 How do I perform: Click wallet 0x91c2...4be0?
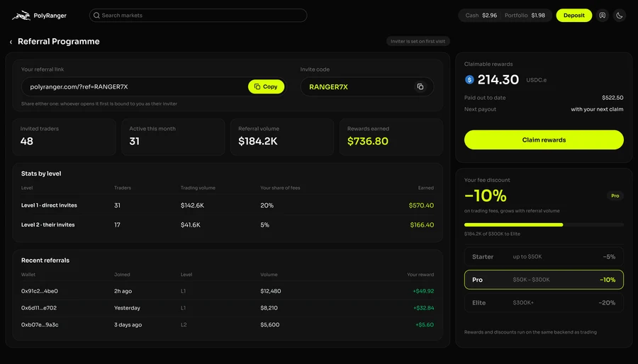(40, 291)
